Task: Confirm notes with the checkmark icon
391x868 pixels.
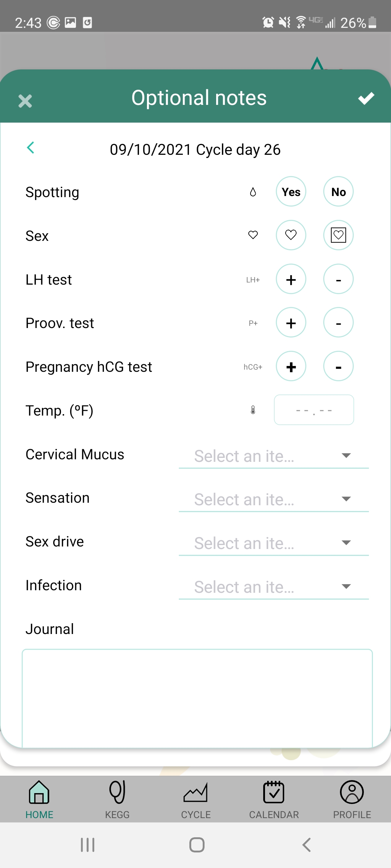Action: pos(366,98)
